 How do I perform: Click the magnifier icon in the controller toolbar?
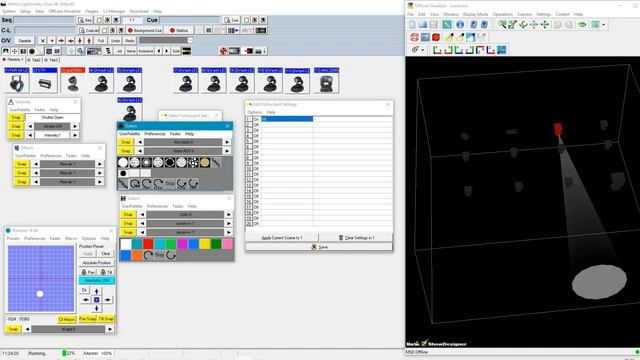click(x=80, y=51)
